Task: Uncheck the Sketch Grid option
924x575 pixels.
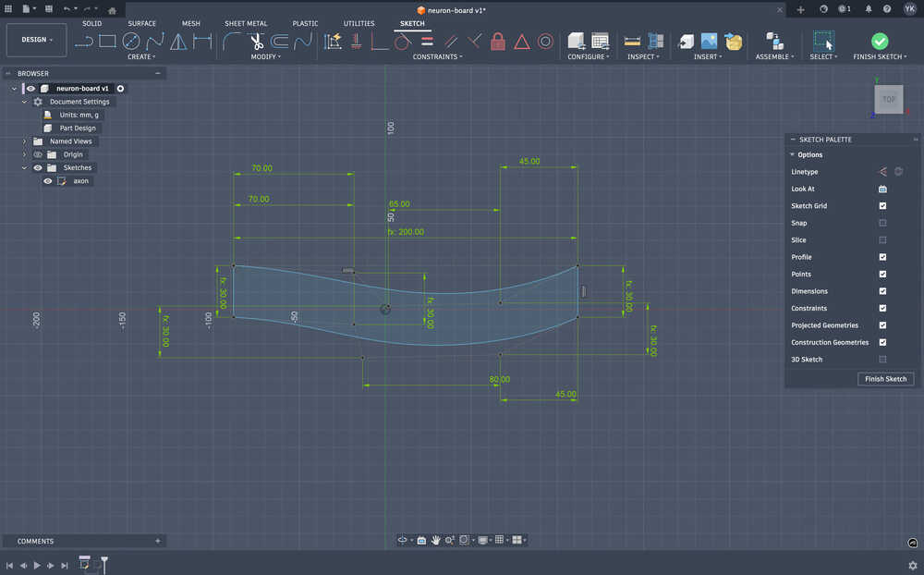Action: [882, 206]
